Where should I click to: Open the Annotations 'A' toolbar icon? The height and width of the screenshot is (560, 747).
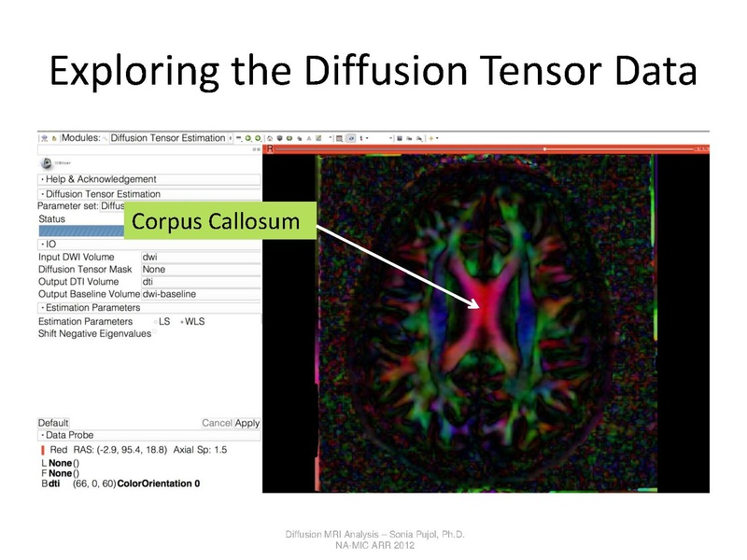(x=309, y=138)
